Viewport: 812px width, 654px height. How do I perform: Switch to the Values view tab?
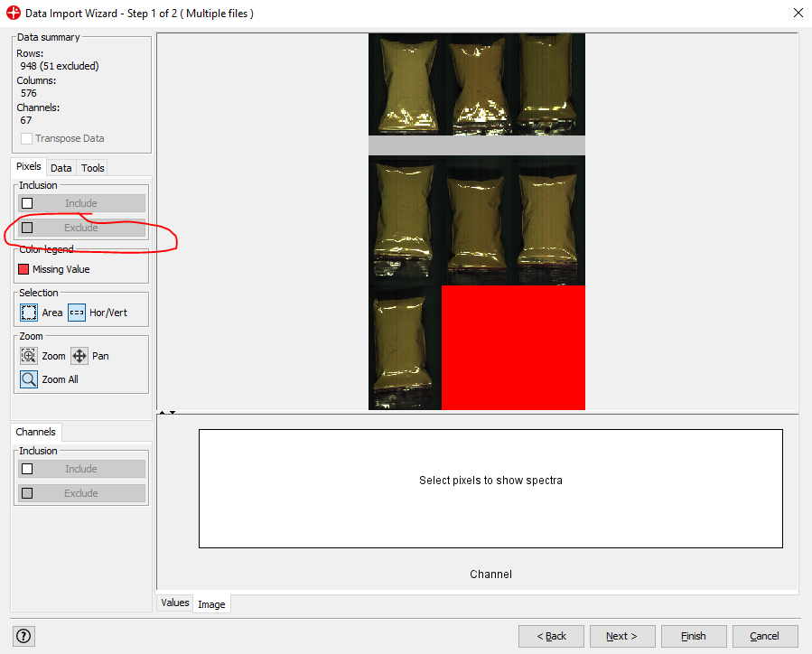pyautogui.click(x=175, y=603)
